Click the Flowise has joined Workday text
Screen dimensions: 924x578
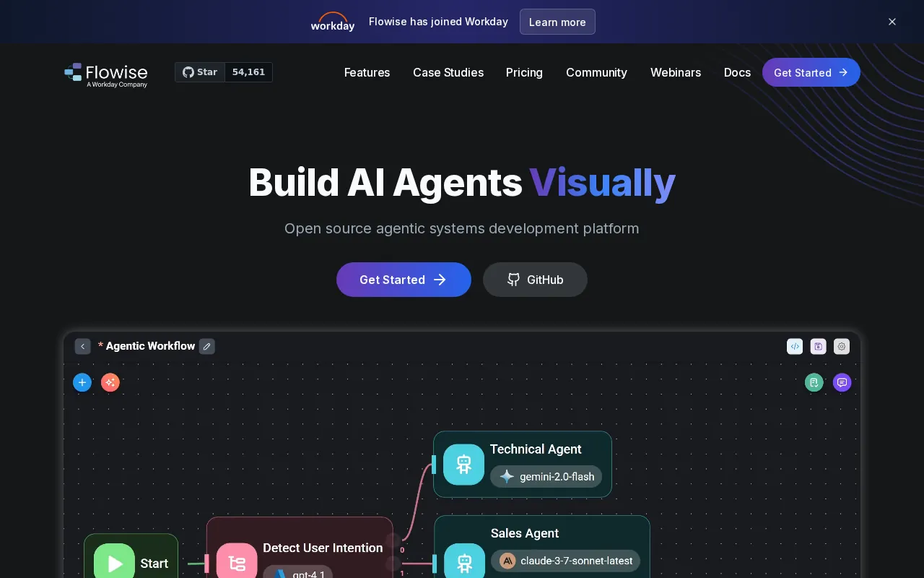tap(438, 22)
